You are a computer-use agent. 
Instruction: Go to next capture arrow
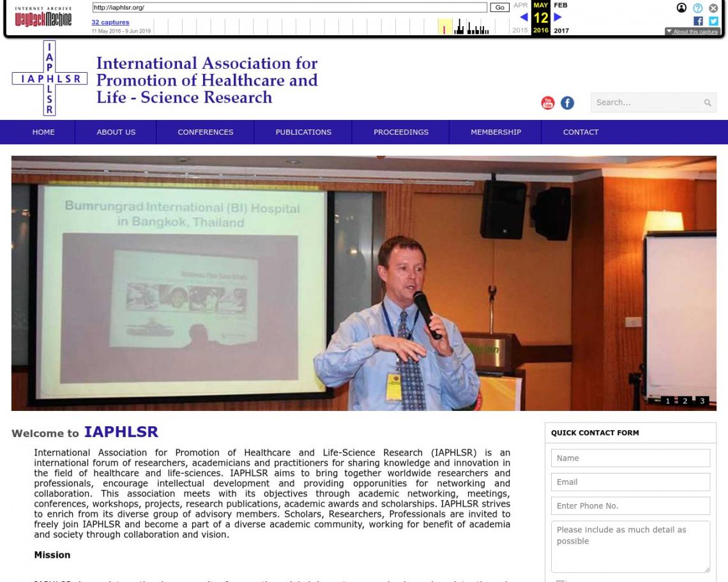click(557, 17)
